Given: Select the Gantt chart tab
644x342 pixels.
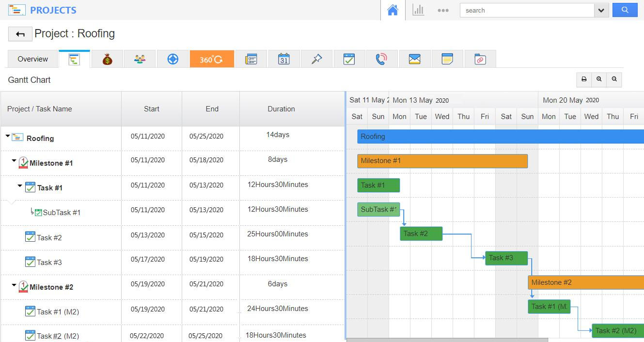Looking at the screenshot, I should (74, 59).
